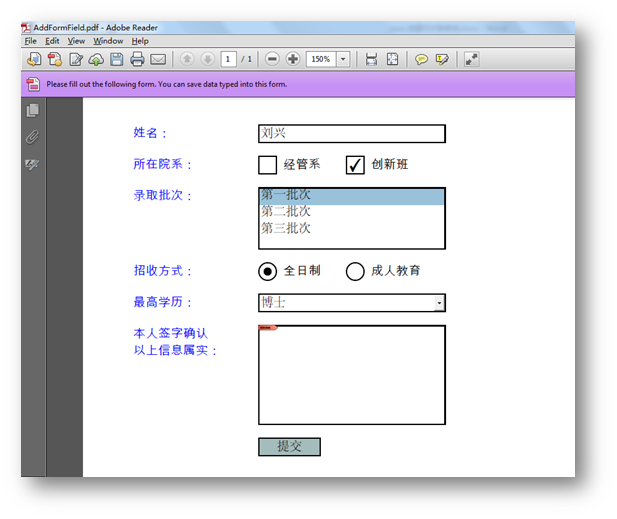This screenshot has height=519, width=617.
Task: Click the sign document pen icon
Action: (76, 59)
